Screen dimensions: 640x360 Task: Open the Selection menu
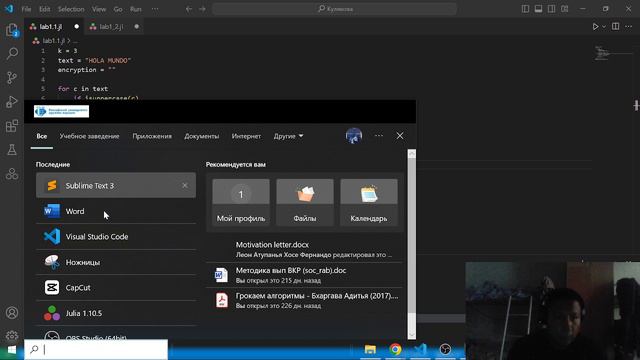(x=71, y=9)
